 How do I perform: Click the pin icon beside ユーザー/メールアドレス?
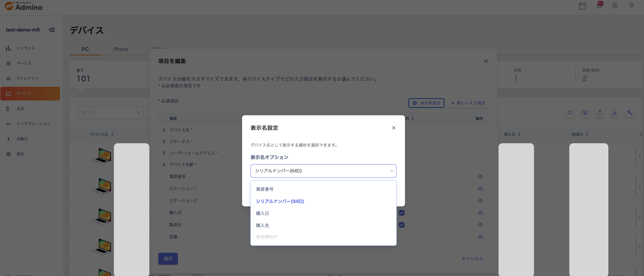[x=164, y=153]
